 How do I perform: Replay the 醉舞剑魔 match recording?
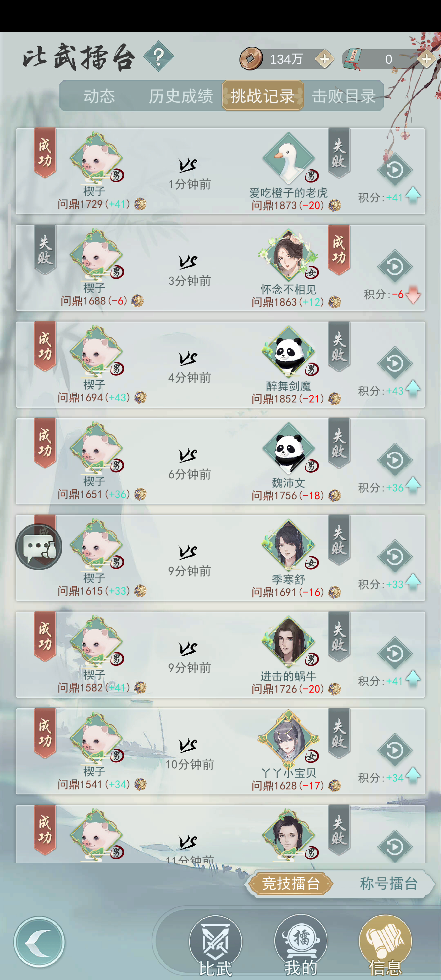tap(394, 363)
